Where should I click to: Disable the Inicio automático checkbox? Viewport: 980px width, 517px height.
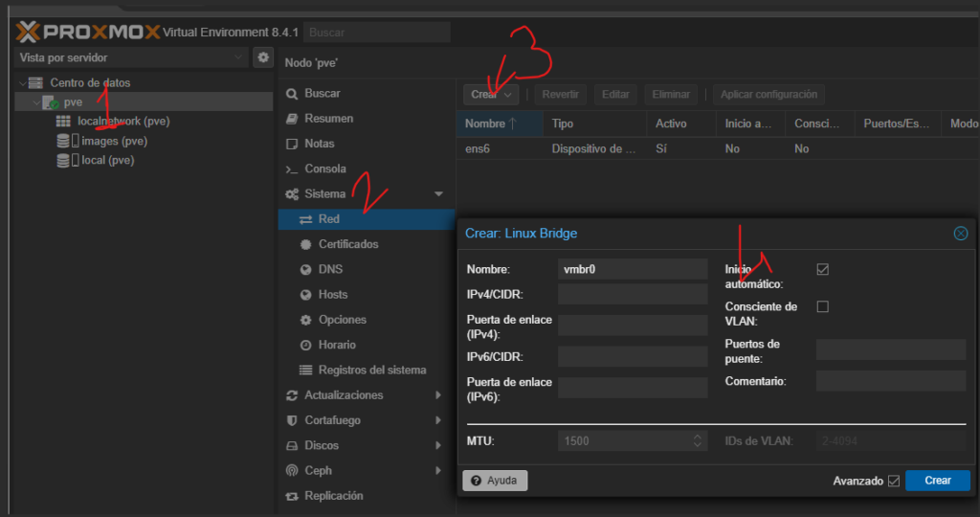click(x=822, y=270)
